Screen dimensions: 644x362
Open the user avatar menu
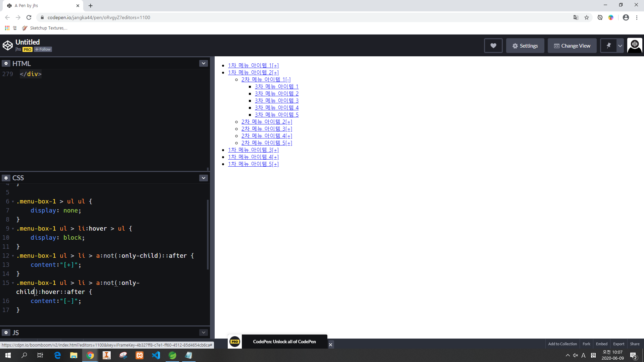pos(635,46)
